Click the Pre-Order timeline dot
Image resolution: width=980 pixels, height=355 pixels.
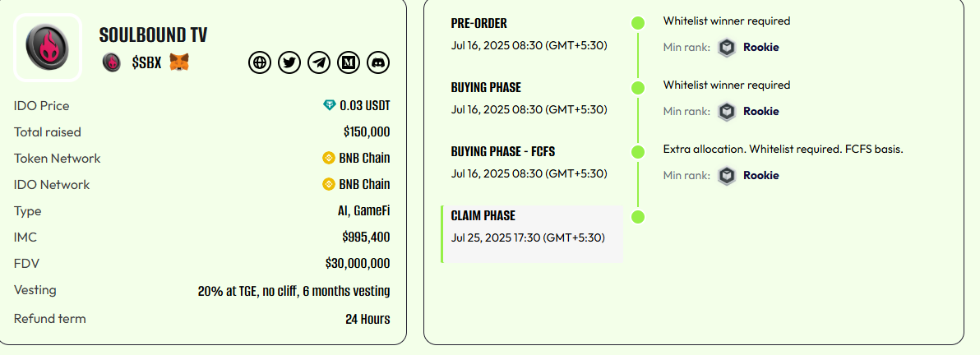[x=637, y=23]
